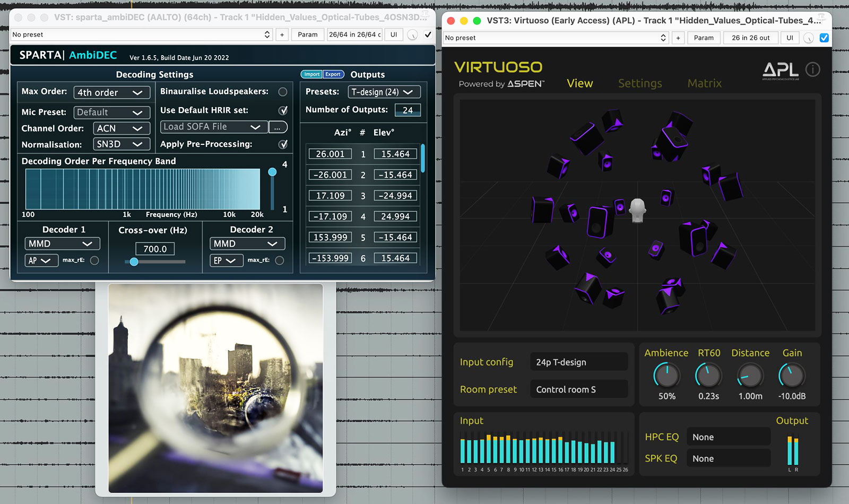This screenshot has width=849, height=504.
Task: Click the Distance knob
Action: coord(750,376)
